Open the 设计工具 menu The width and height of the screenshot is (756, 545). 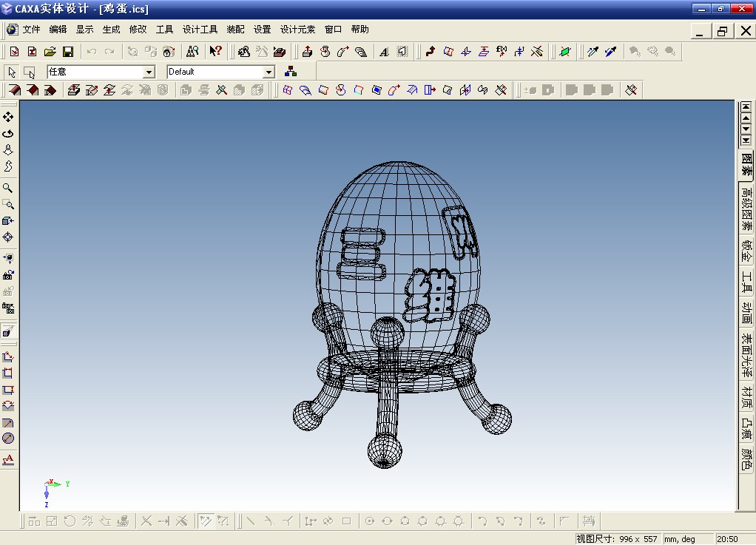point(200,30)
